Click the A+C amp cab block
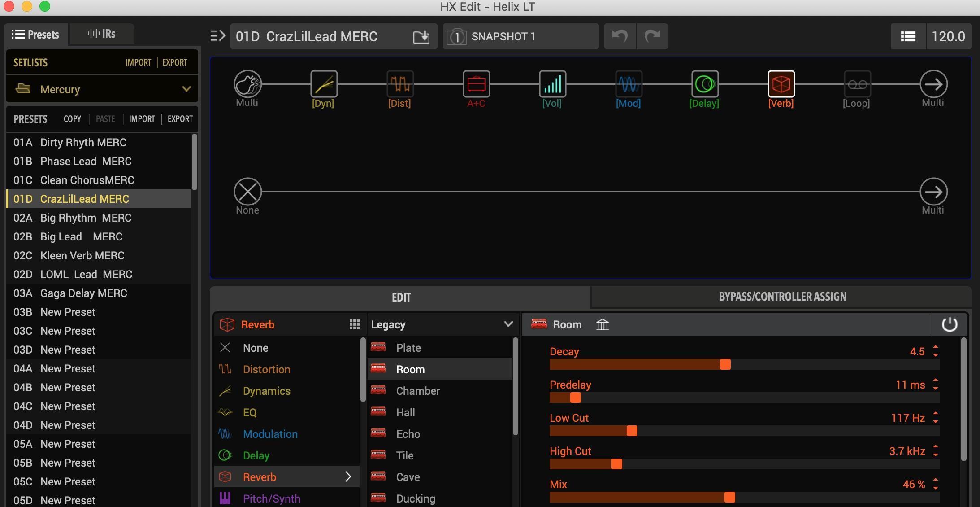Viewport: 980px width, 507px height. [x=476, y=84]
